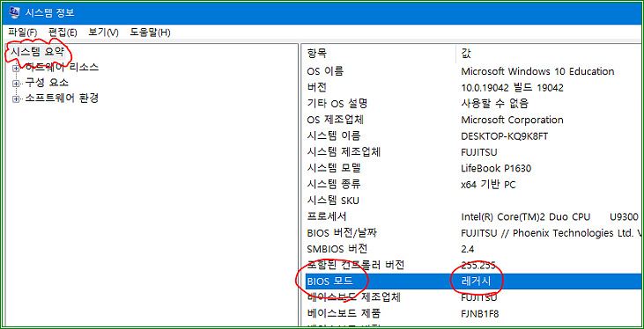Select the 베이스보드 제조업체 row

point(474,297)
